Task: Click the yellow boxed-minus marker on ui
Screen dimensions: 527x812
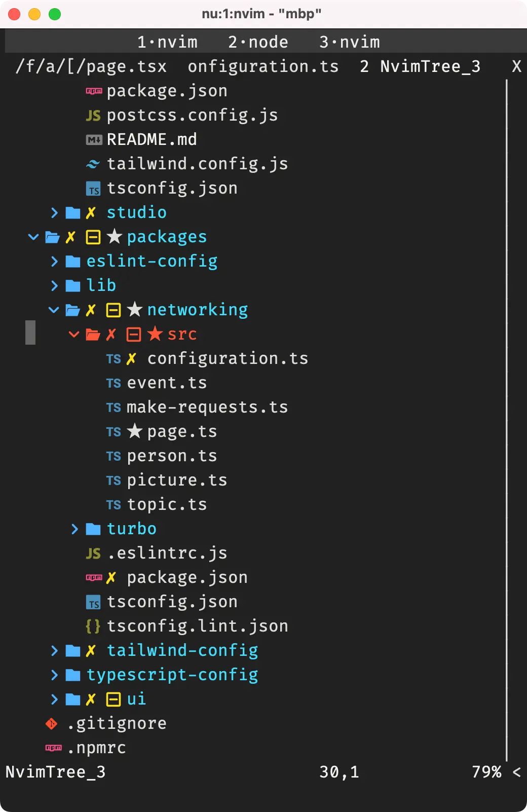Action: 114,699
